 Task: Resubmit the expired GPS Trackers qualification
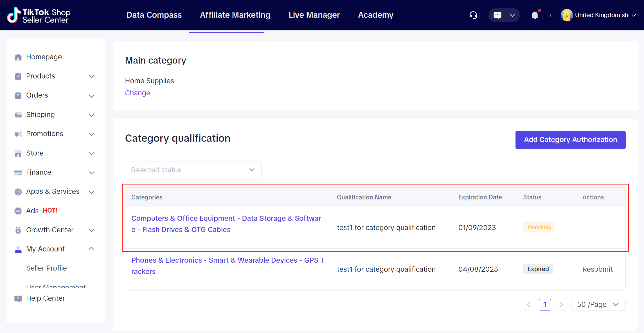(597, 269)
